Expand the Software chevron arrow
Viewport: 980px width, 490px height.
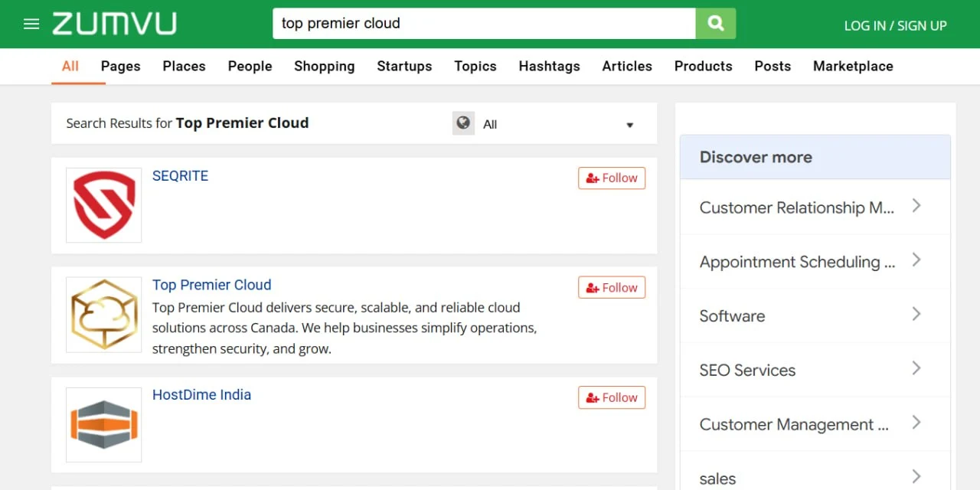[x=916, y=314]
